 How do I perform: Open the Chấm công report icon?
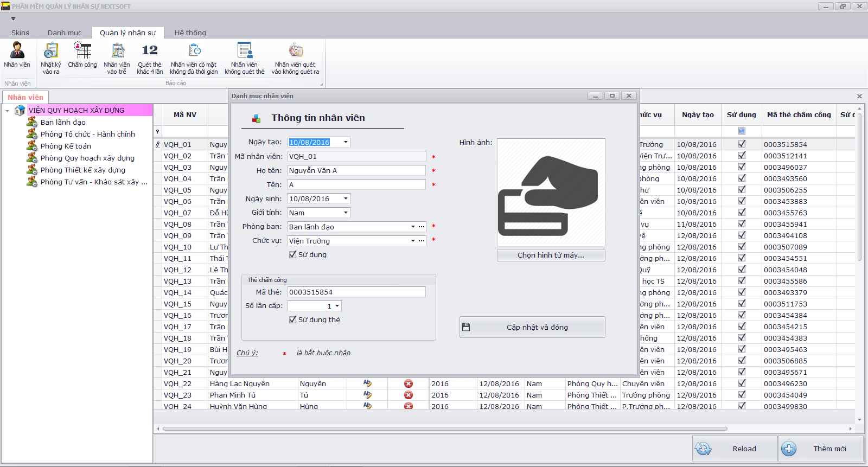[82, 55]
